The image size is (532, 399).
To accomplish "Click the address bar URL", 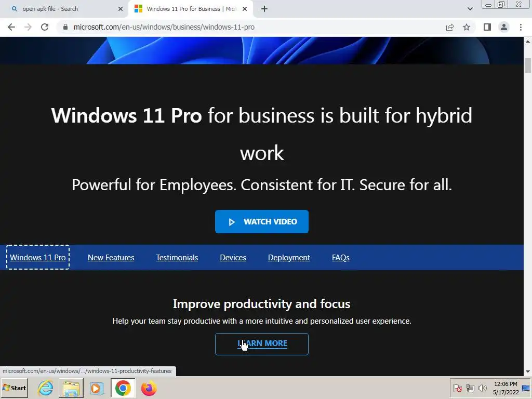I will (164, 27).
